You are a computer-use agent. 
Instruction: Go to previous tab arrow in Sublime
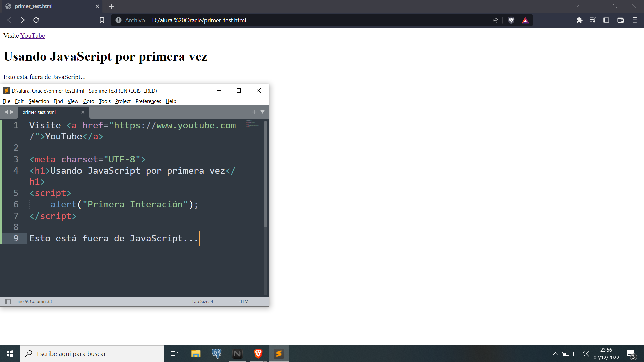click(x=6, y=112)
